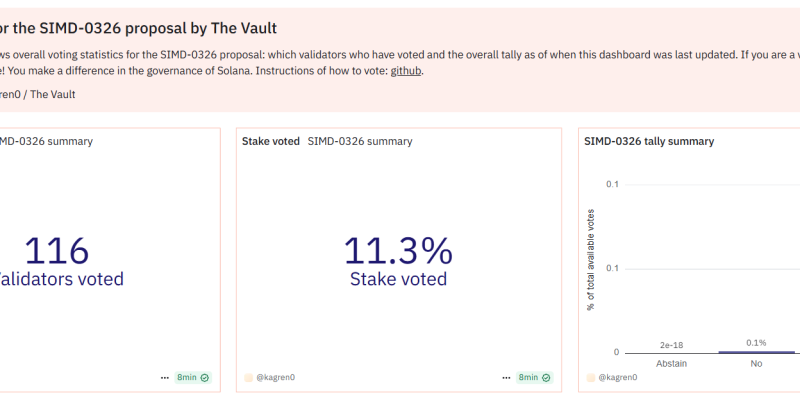Click kagren0 avatar on Stake voted card
Image resolution: width=800 pixels, height=400 pixels.
(x=248, y=378)
